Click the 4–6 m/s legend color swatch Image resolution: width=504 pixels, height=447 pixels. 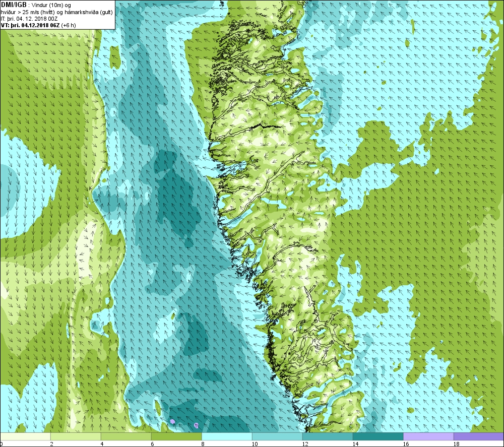[x=126, y=436]
